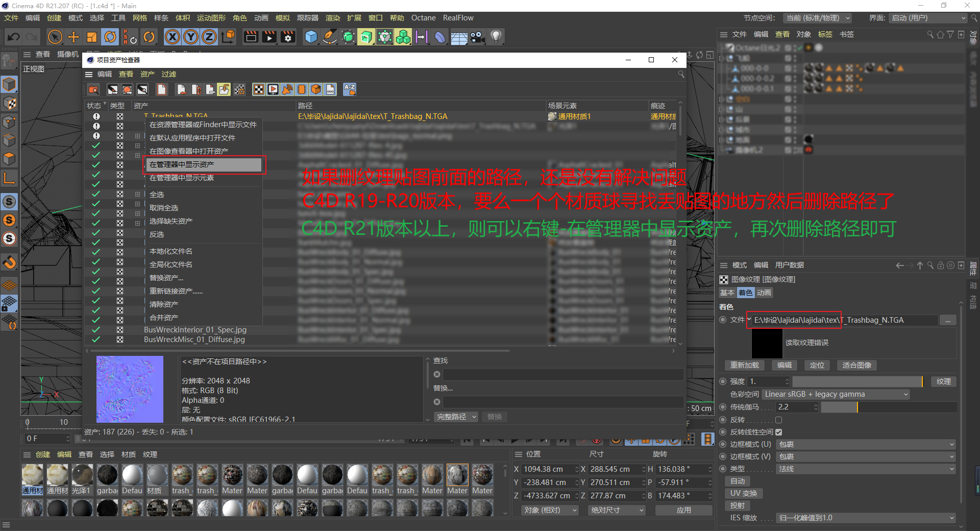Screen dimensions: 980x531
Task: Click the 重新加载 button
Action: point(745,365)
